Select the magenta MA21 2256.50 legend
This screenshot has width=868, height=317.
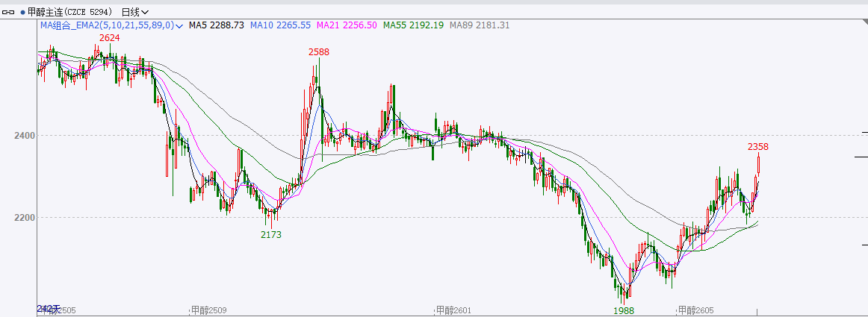[347, 25]
